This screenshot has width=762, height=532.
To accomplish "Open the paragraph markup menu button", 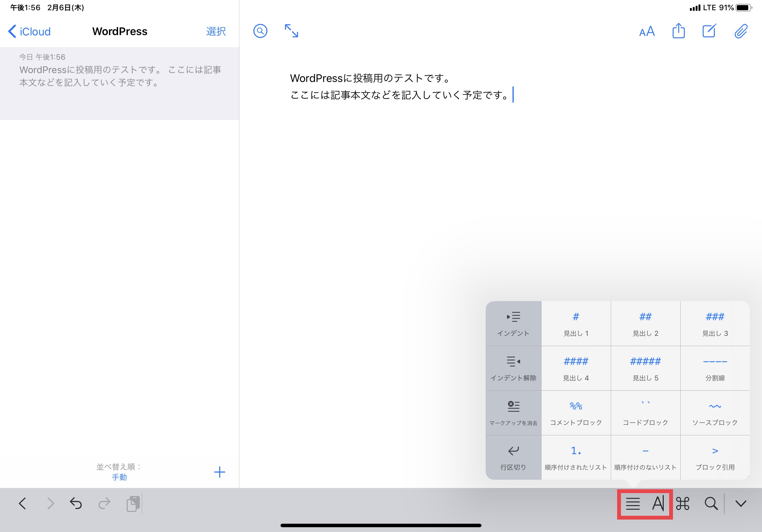I will point(632,504).
